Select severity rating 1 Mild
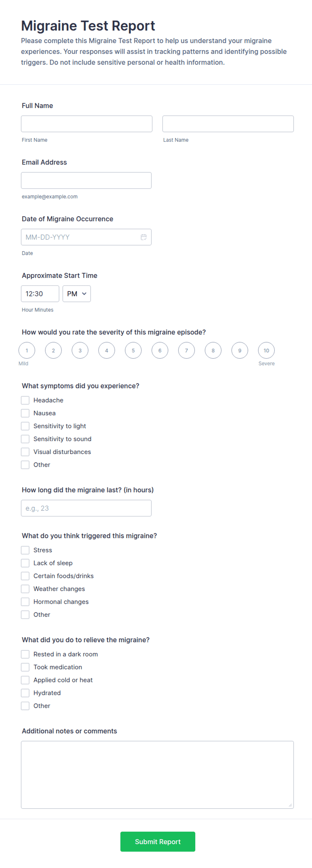312x868 pixels. (x=27, y=351)
